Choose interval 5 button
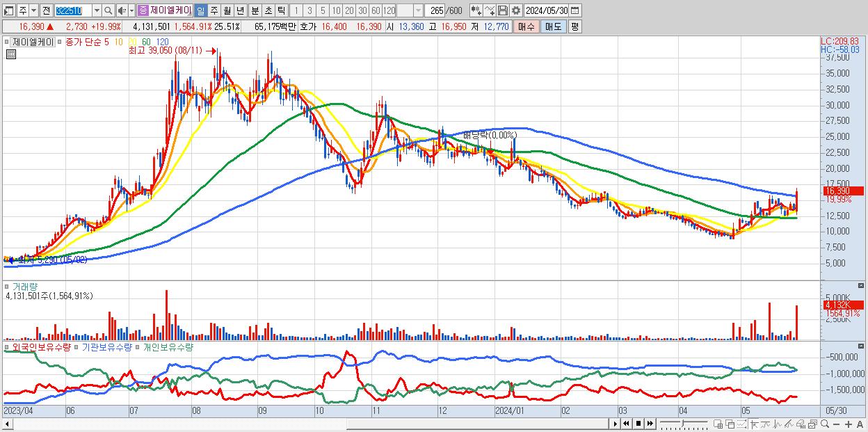Screen dimensions: 868x432 click(323, 10)
